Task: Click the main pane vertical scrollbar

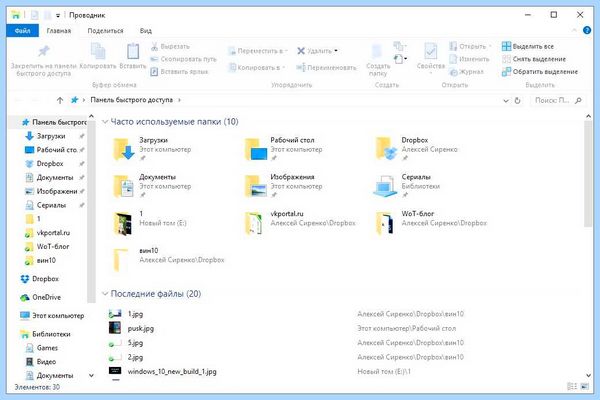Action: (x=588, y=174)
